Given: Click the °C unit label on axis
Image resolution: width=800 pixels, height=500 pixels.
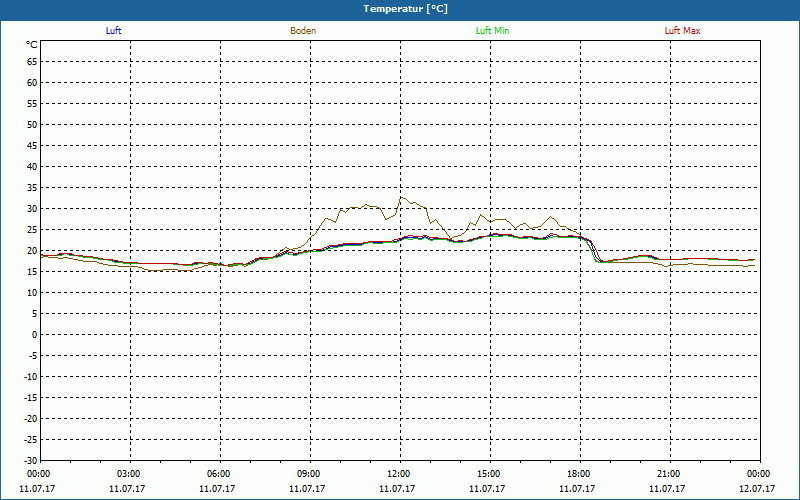Looking at the screenshot, I should (32, 45).
